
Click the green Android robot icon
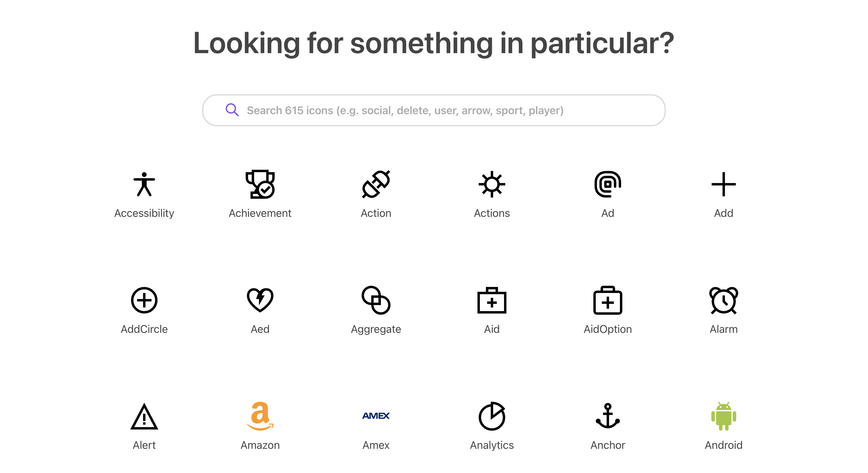723,416
